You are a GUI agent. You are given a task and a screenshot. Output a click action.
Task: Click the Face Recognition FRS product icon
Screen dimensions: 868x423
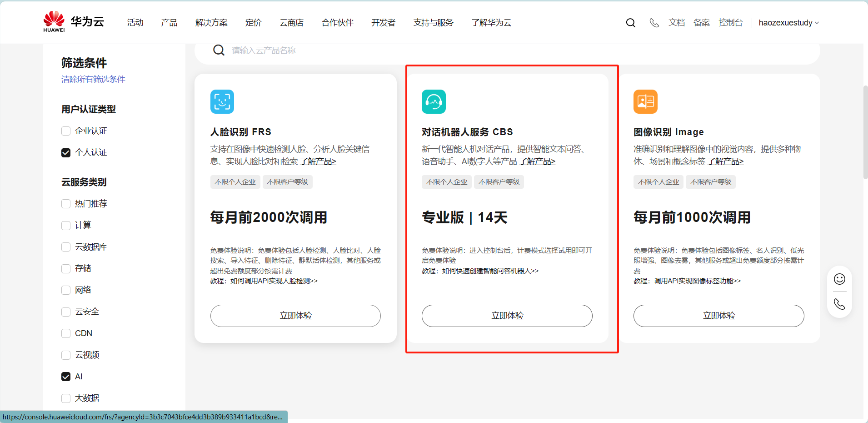pyautogui.click(x=222, y=101)
